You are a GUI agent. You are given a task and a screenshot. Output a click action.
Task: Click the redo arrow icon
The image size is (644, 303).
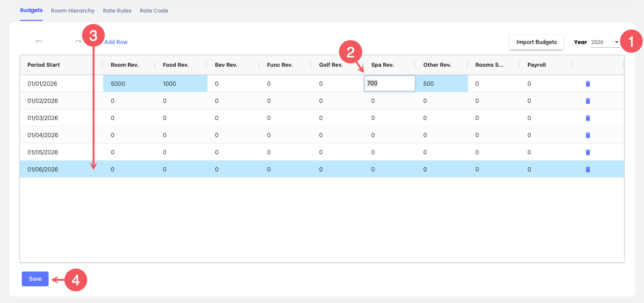click(x=78, y=42)
